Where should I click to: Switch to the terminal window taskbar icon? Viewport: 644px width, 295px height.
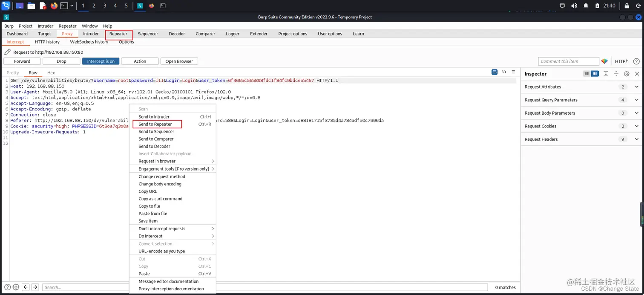pos(163,6)
